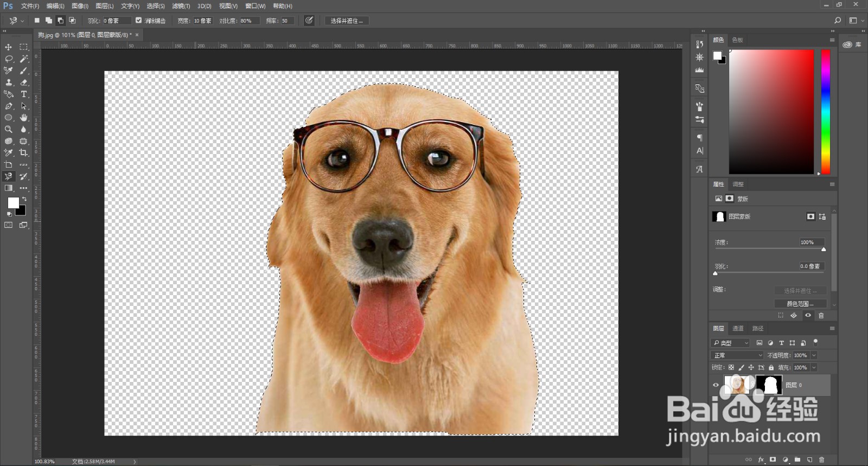Switch to the 路径 paths tab
This screenshot has width=868, height=466.
[758, 329]
